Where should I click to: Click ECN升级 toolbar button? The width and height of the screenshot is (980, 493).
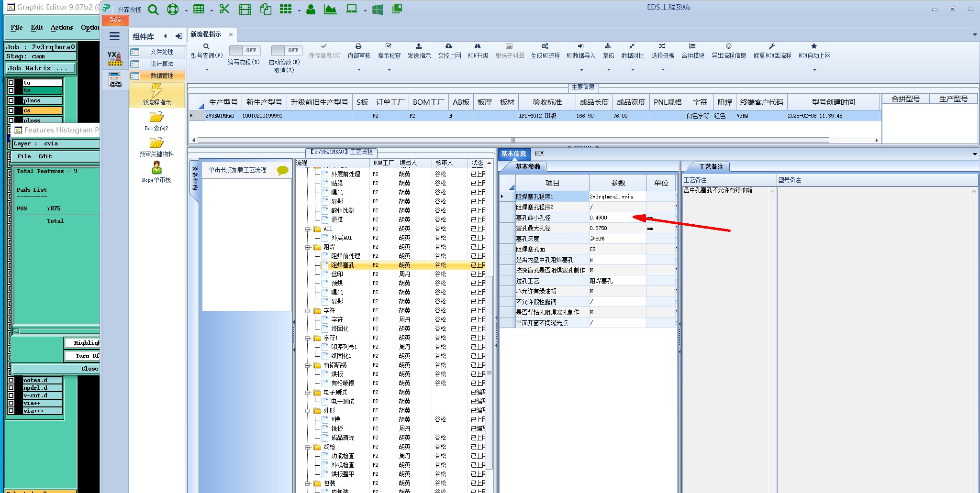[x=478, y=51]
